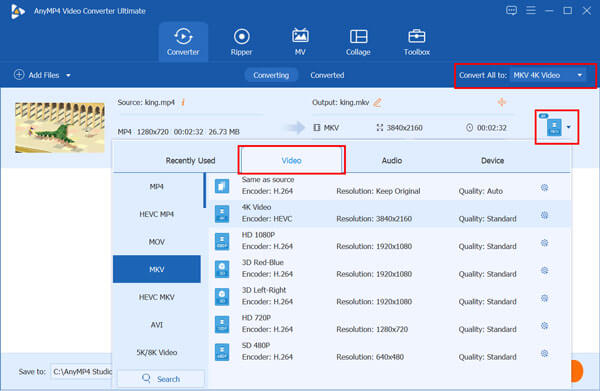The width and height of the screenshot is (600, 391).
Task: Open settings gear for 3D Left-Right preset
Action: (x=545, y=298)
